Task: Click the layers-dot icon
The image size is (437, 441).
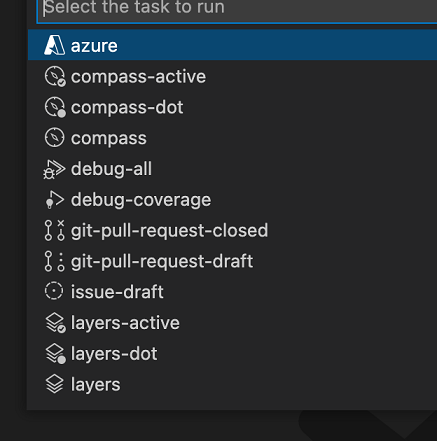Action: click(55, 353)
